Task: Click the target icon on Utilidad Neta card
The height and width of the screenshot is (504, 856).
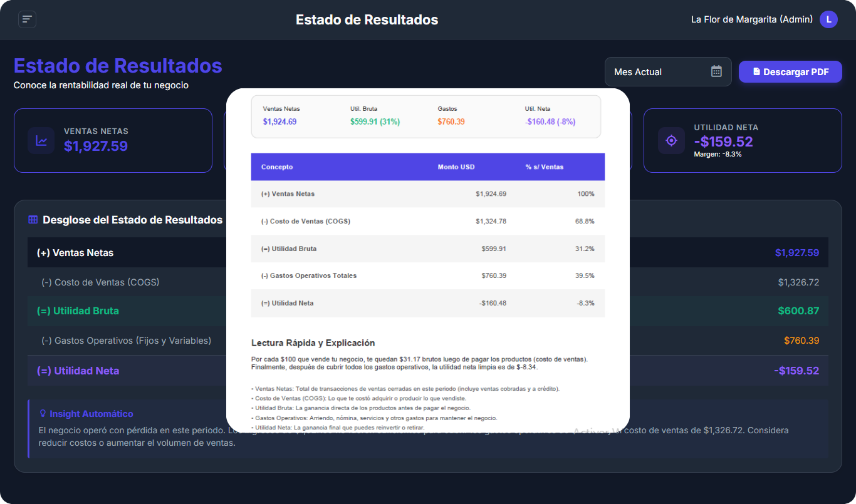Action: pyautogui.click(x=671, y=140)
